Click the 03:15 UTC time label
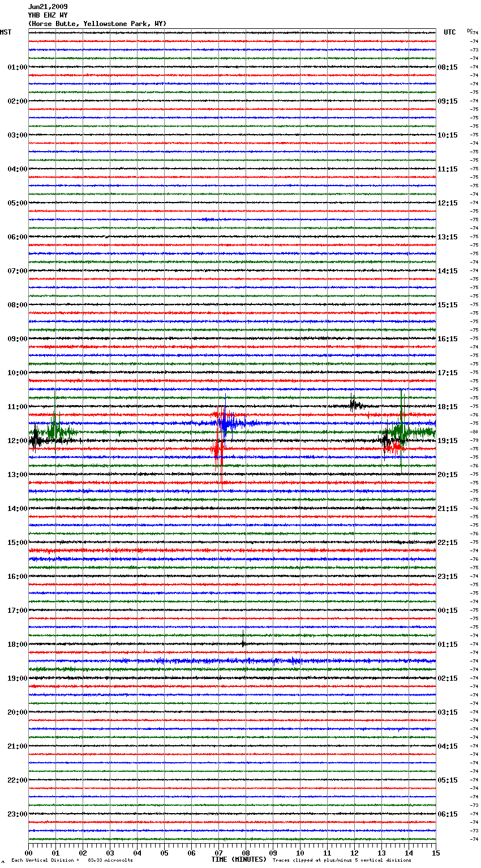481x868 pixels. (448, 712)
